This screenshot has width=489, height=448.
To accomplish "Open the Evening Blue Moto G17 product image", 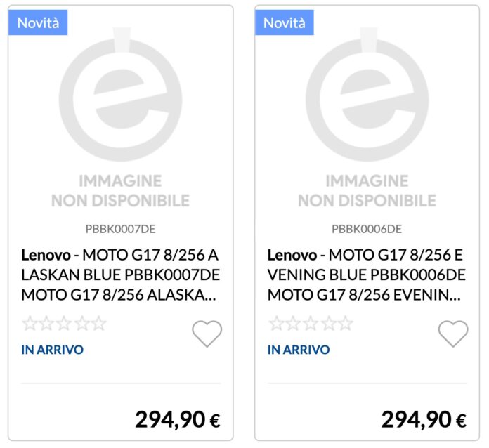I will click(367, 119).
